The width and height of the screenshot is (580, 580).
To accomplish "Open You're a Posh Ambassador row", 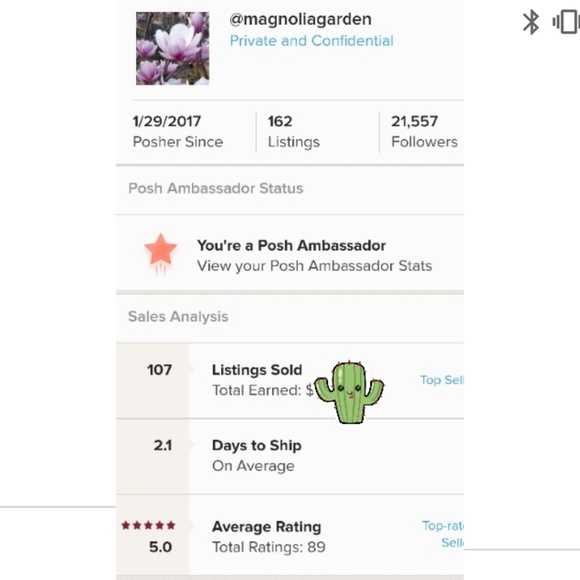I will coord(290,253).
